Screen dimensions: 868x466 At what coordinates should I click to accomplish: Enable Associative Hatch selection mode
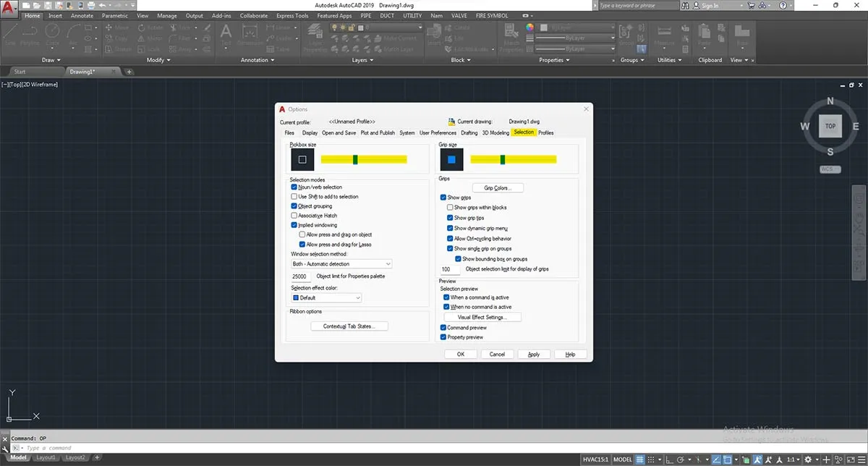click(x=294, y=216)
